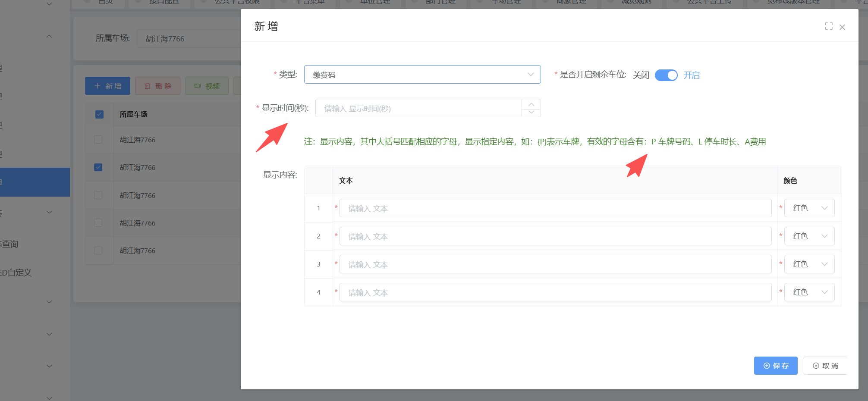
Task: Click the blue 新增 button behind the dialog
Action: 107,86
